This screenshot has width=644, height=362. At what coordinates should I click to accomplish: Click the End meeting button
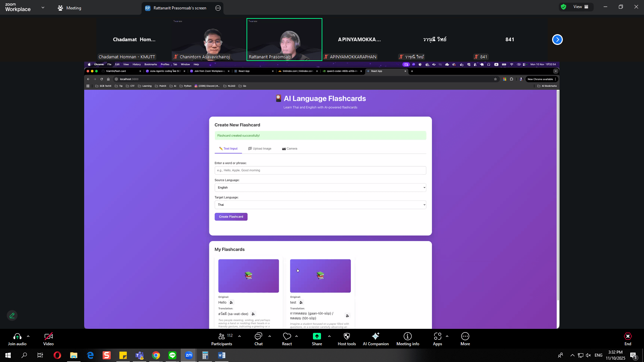coord(628,339)
